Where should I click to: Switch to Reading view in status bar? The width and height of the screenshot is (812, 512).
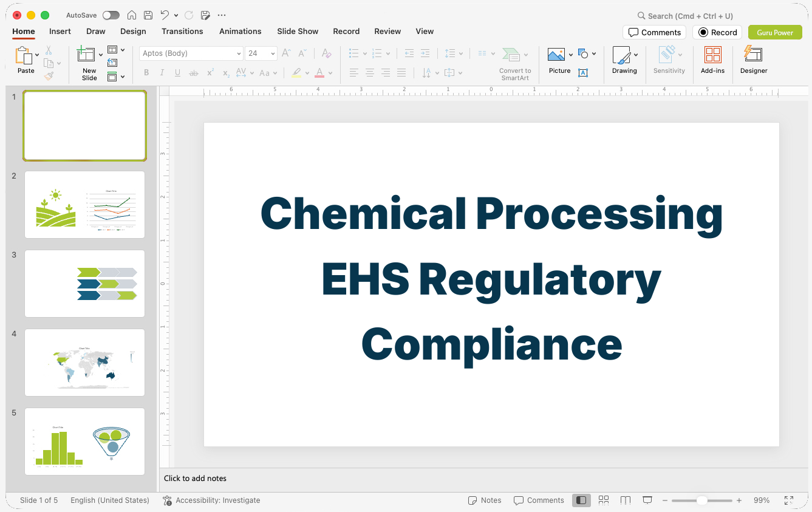[x=626, y=500]
